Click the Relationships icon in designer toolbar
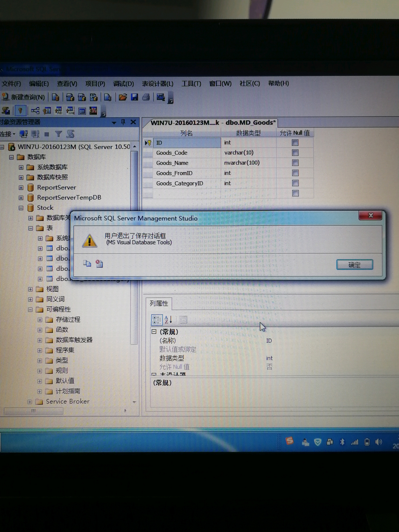 click(x=35, y=111)
